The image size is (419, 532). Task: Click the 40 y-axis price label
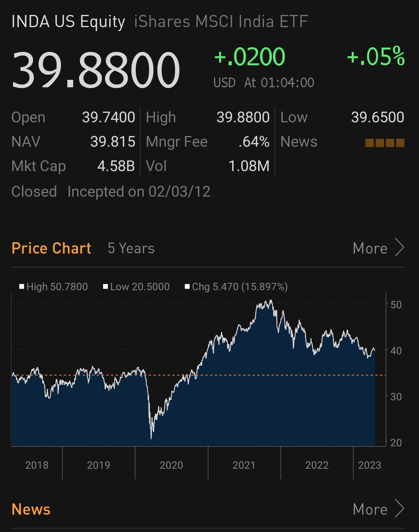pos(396,350)
